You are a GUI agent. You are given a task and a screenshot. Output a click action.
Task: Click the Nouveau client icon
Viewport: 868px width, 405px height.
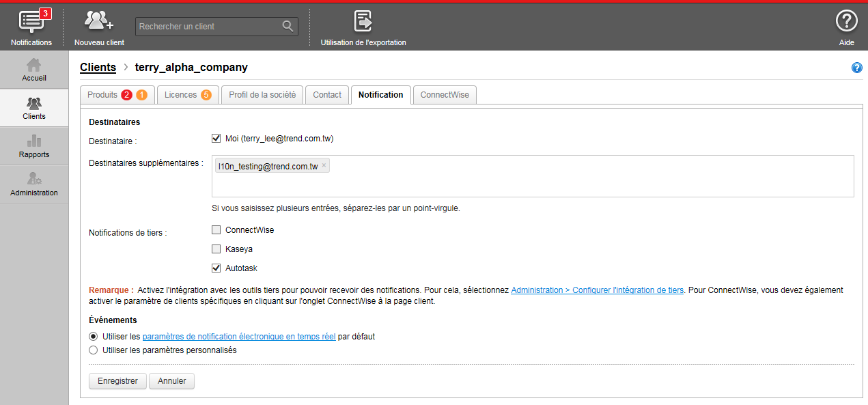pyautogui.click(x=99, y=22)
